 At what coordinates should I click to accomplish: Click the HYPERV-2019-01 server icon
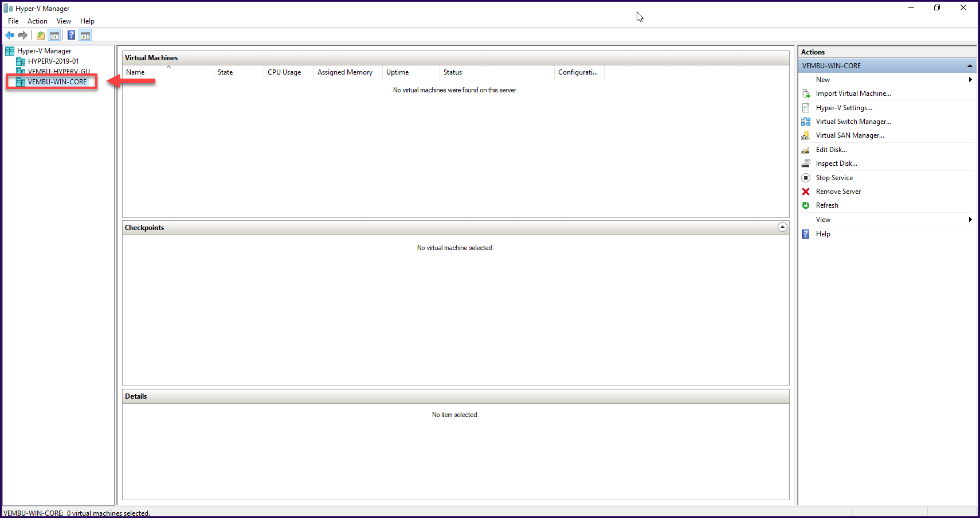coord(21,61)
